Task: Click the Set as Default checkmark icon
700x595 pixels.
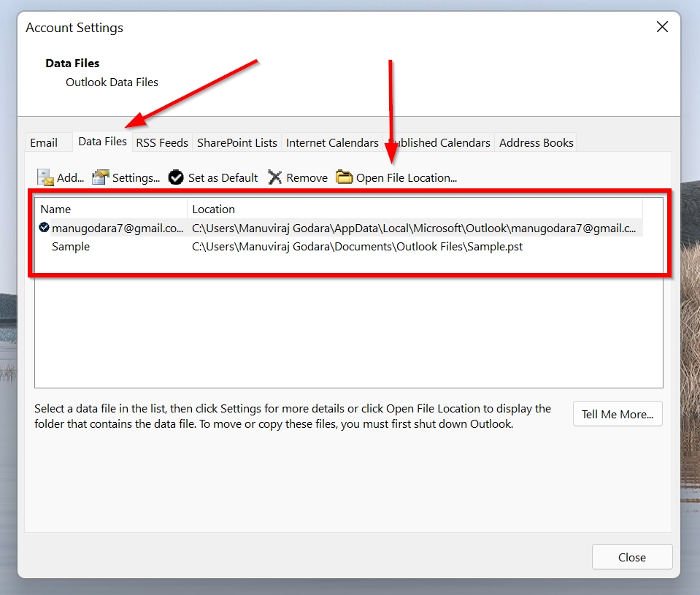Action: pos(175,177)
